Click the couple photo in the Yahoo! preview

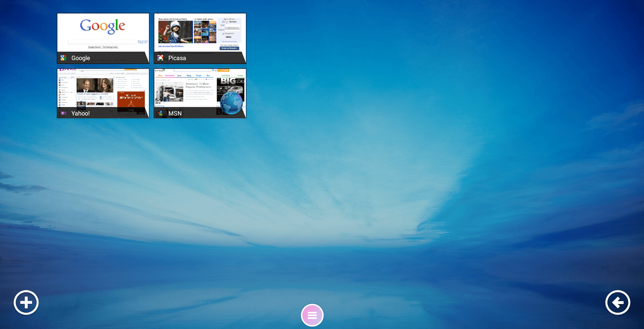[x=95, y=85]
